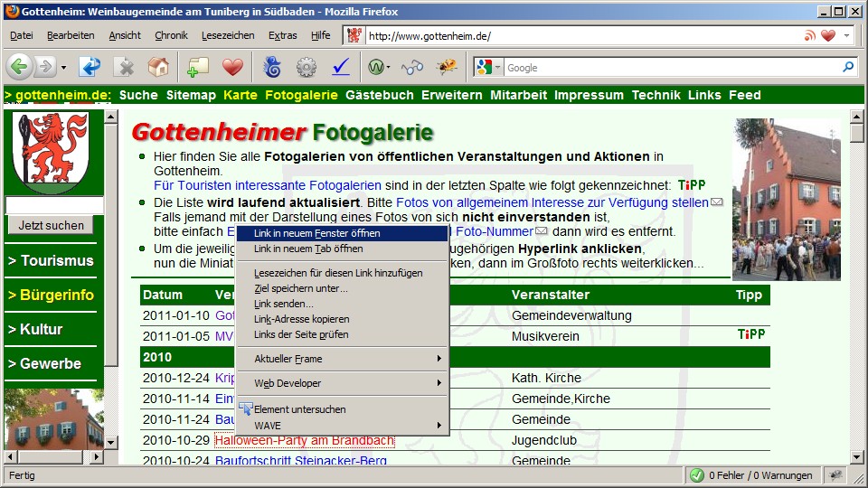
Task: Click the eyeglasses toolbar icon
Action: [x=412, y=67]
